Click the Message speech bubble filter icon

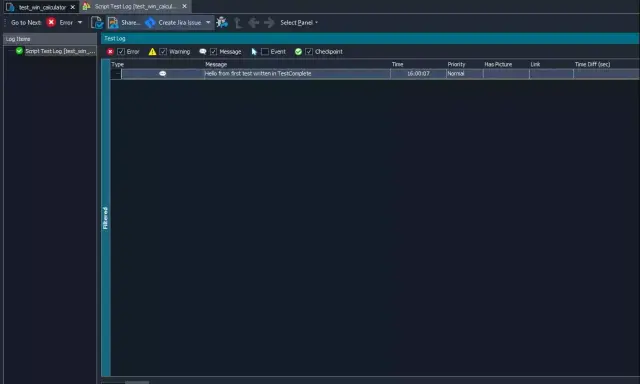tap(202, 52)
